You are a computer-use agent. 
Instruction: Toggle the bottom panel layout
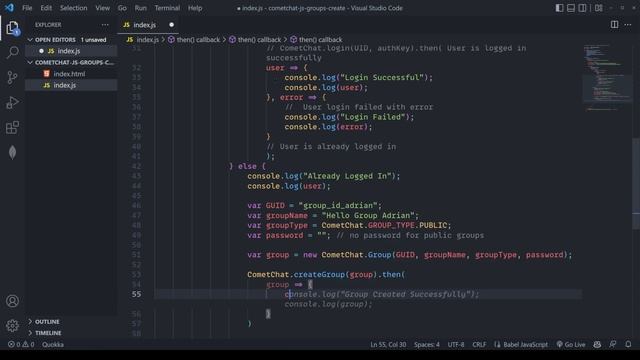[571, 8]
